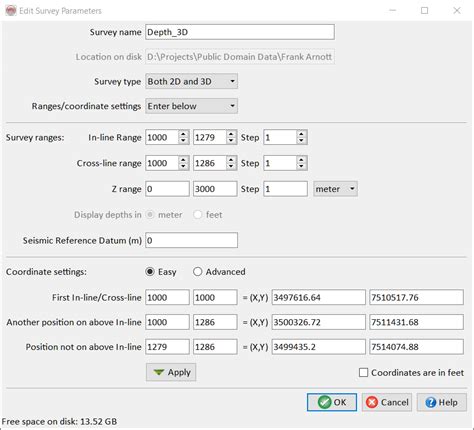The width and height of the screenshot is (474, 430).
Task: Click the green check icon on OK
Action: click(324, 402)
